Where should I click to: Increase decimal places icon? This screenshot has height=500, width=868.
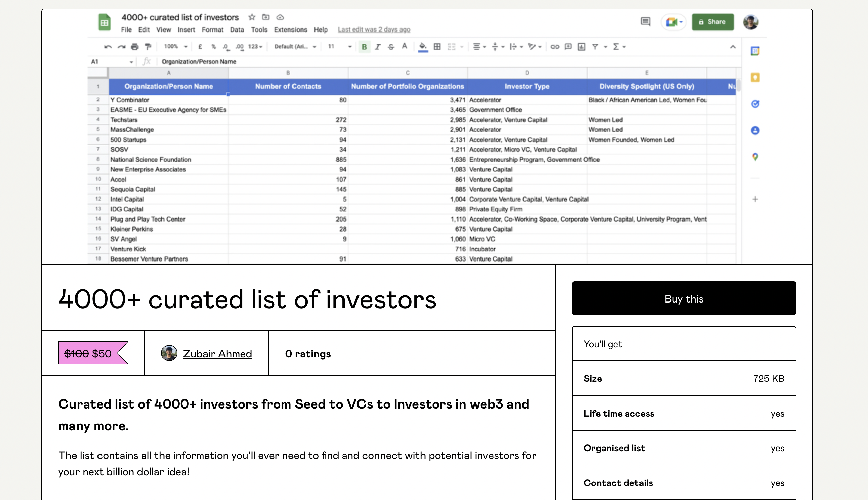[x=239, y=47]
